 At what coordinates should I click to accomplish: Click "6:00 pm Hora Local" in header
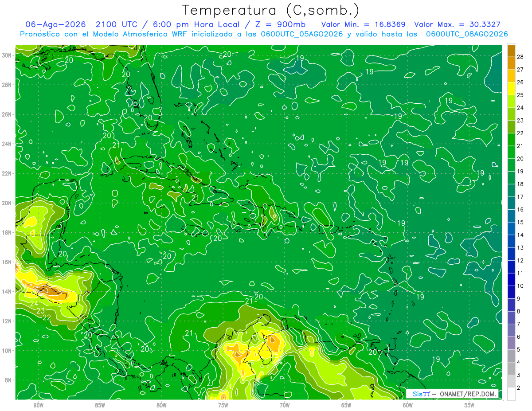(196, 24)
